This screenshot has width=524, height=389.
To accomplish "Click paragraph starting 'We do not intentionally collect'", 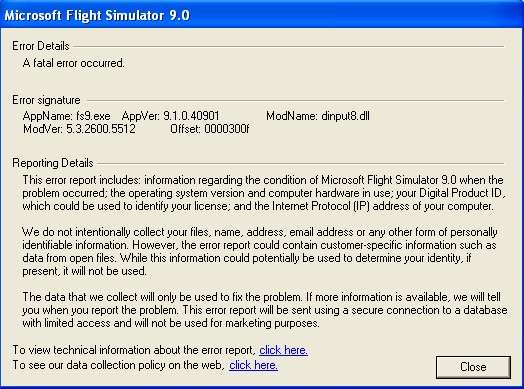I will point(259,251).
